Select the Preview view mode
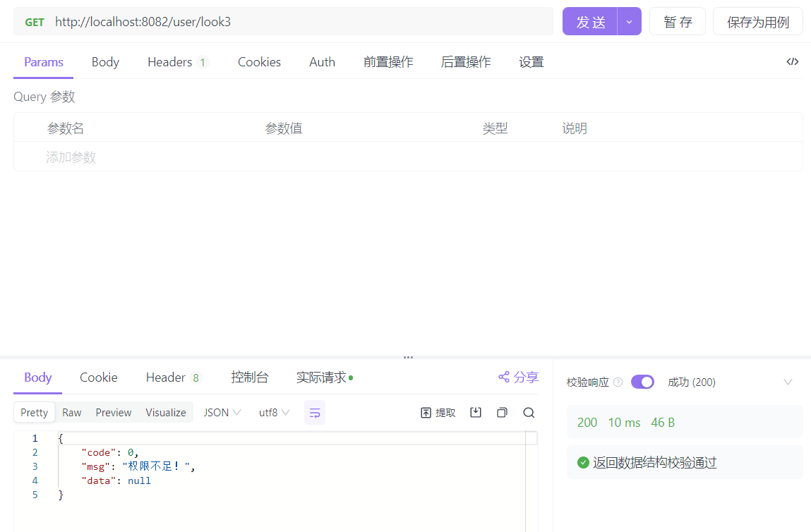The width and height of the screenshot is (811, 532). [113, 413]
